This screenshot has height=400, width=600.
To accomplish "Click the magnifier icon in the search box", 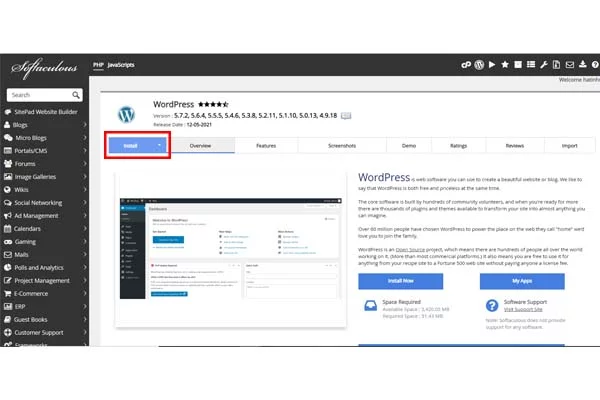I will coord(76,95).
